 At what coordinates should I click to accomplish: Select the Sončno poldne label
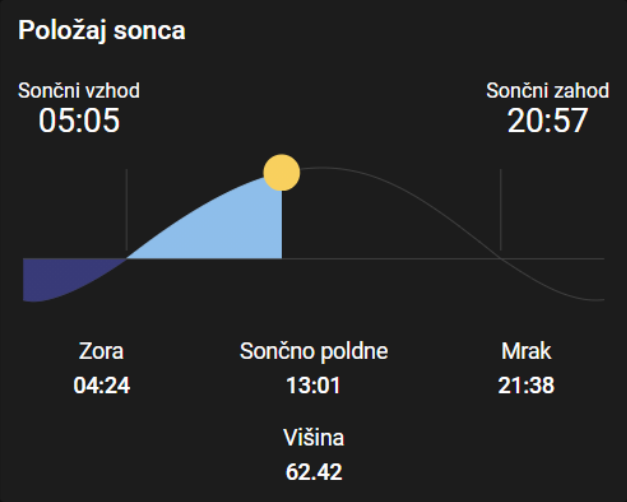314,351
